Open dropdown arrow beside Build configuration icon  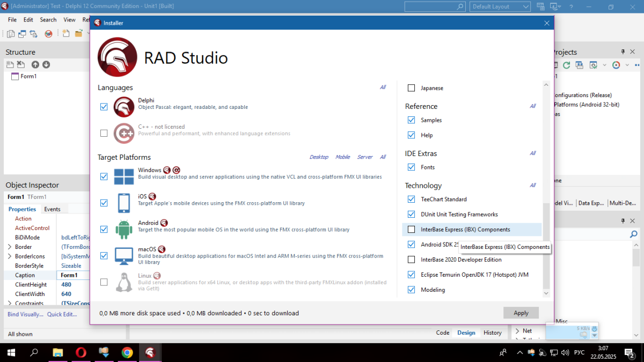point(604,65)
